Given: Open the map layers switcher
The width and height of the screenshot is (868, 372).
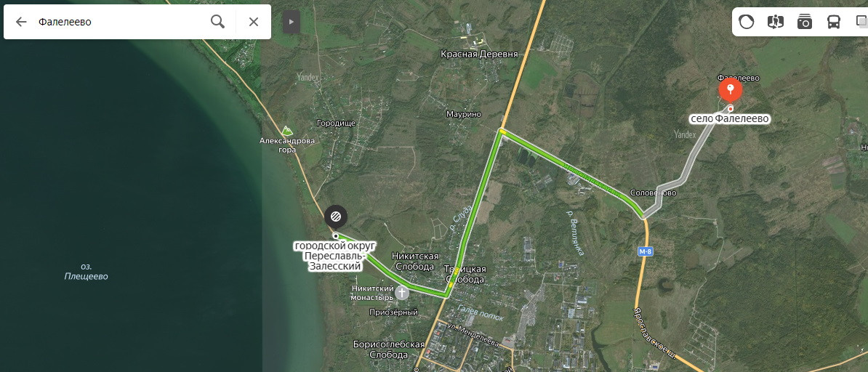Looking at the screenshot, I should coord(861,22).
